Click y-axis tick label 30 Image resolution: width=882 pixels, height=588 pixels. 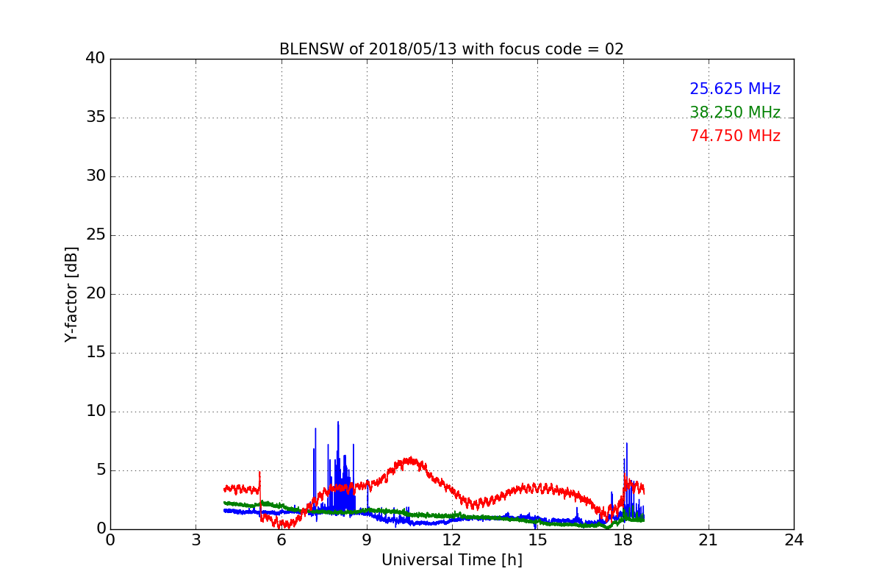click(x=96, y=176)
